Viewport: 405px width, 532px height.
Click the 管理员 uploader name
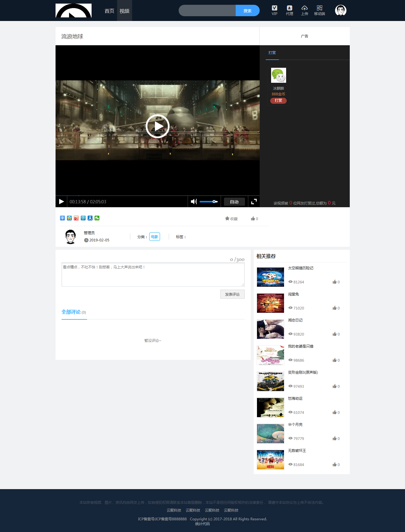pyautogui.click(x=89, y=233)
